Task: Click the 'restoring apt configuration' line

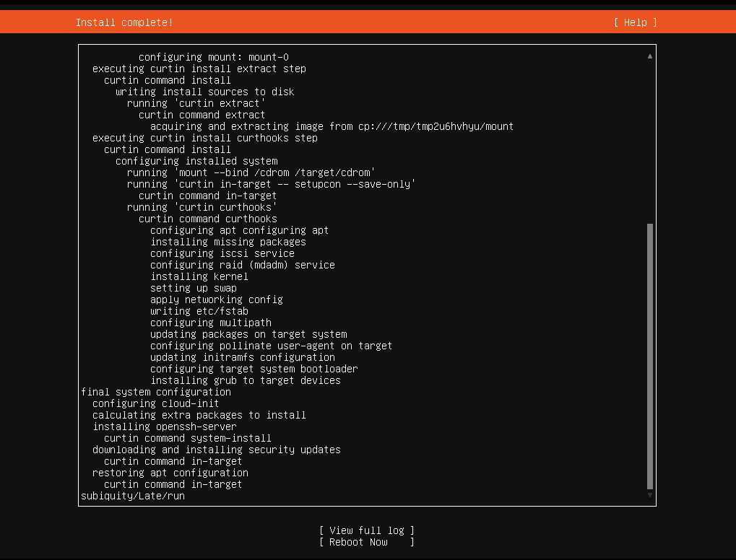Action: click(x=170, y=472)
